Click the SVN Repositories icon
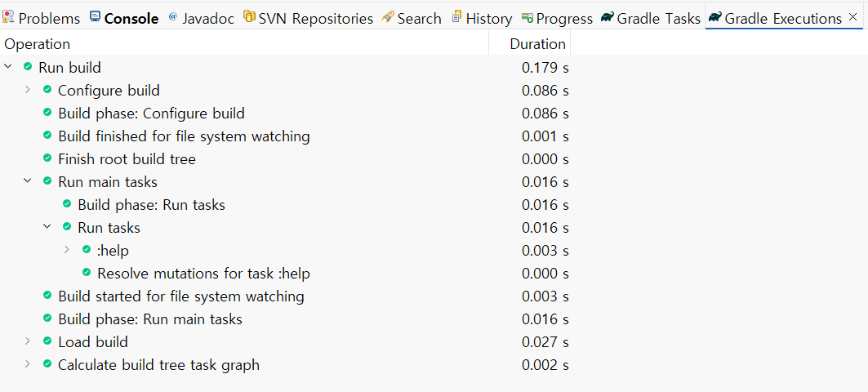 point(248,17)
